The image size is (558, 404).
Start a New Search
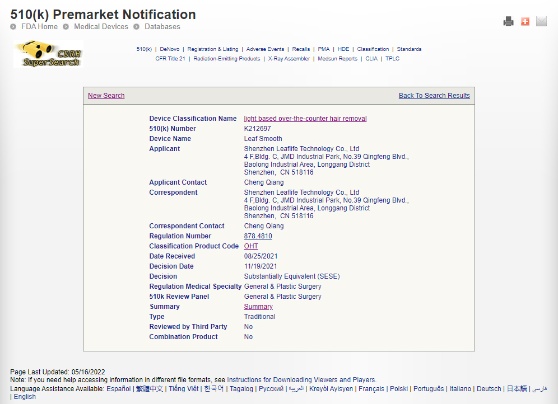coord(106,96)
